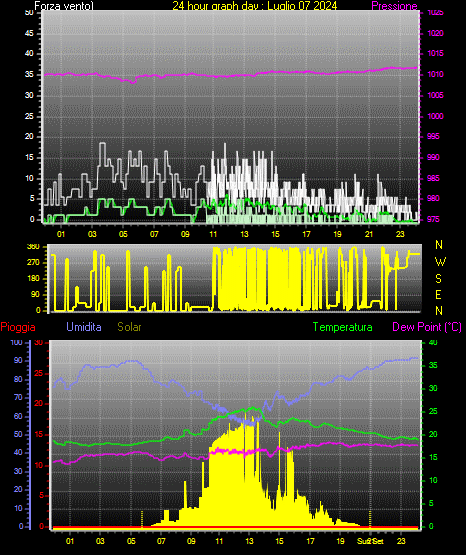Click the S compass direction label

tap(438, 279)
